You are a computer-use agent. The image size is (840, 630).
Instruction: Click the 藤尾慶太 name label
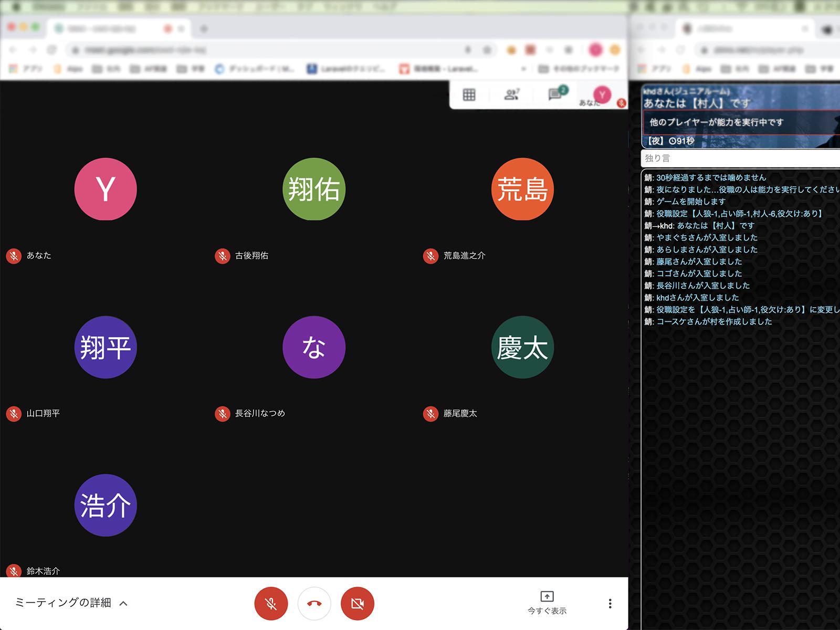click(x=460, y=414)
